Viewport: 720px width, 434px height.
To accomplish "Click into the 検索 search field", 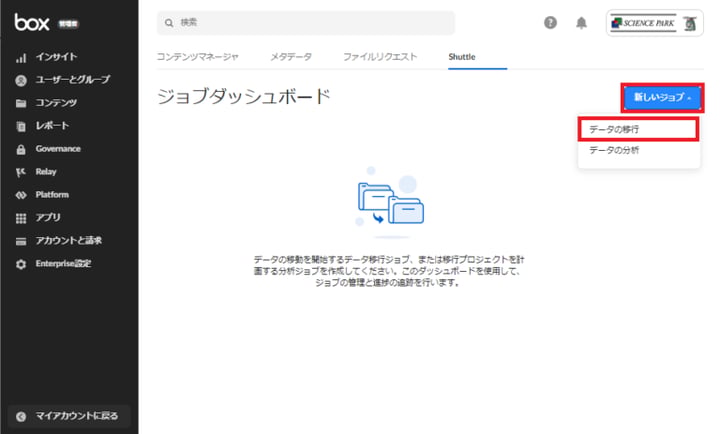I will click(305, 23).
